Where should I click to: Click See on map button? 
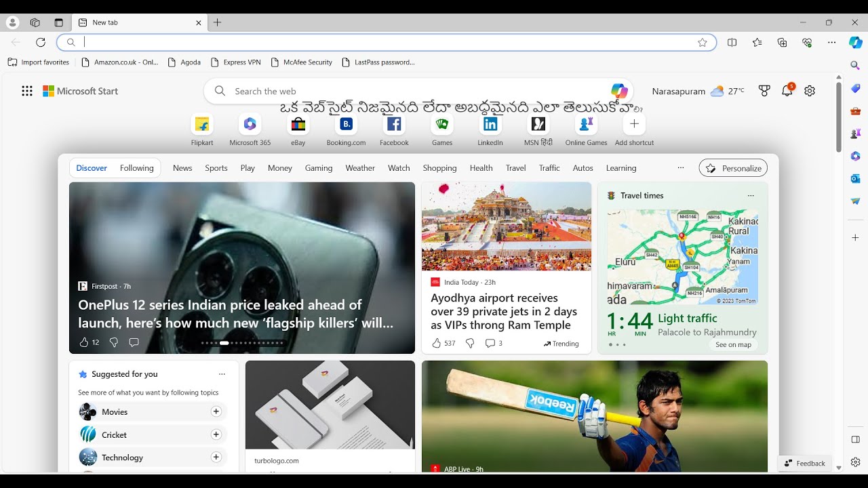pyautogui.click(x=734, y=344)
